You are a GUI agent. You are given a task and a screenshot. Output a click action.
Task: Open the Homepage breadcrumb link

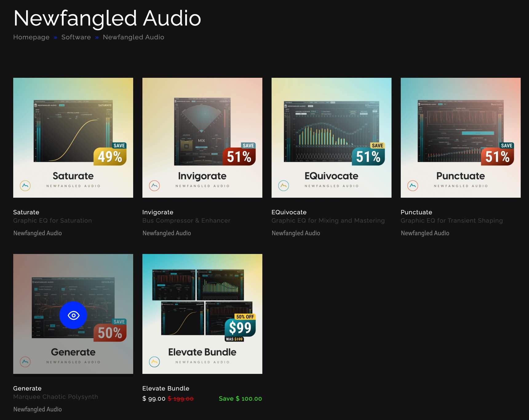31,37
